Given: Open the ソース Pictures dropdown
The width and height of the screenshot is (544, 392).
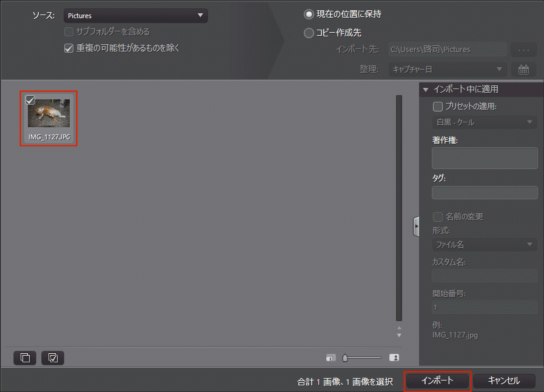Looking at the screenshot, I should 136,16.
